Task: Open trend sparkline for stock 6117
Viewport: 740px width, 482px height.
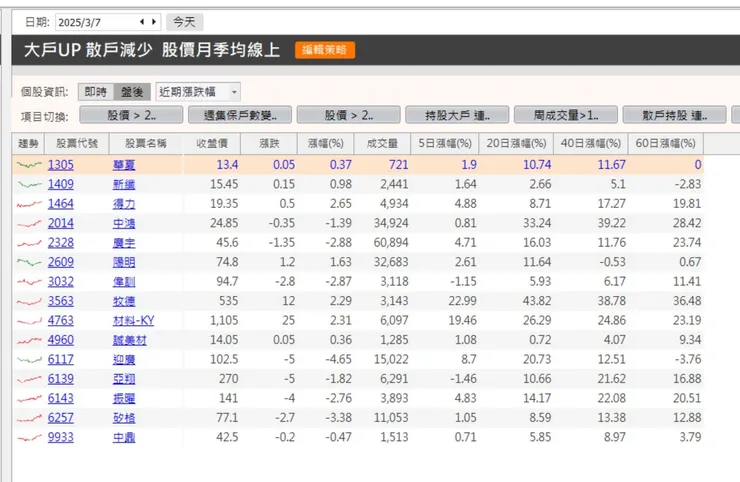Action: point(29,360)
